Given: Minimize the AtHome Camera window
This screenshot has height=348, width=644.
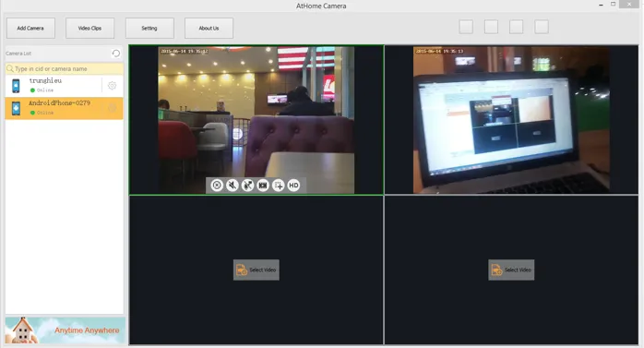Looking at the screenshot, I should point(601,5).
